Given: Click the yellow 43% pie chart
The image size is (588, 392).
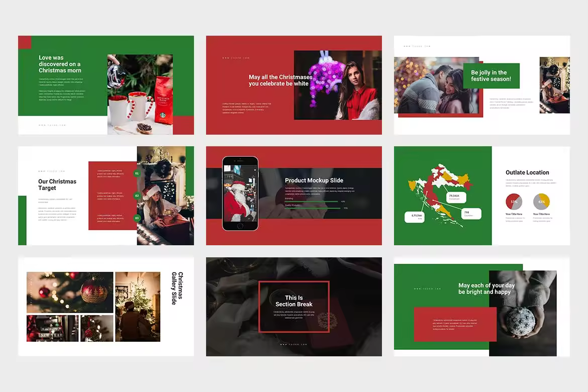Looking at the screenshot, I should pyautogui.click(x=541, y=202).
